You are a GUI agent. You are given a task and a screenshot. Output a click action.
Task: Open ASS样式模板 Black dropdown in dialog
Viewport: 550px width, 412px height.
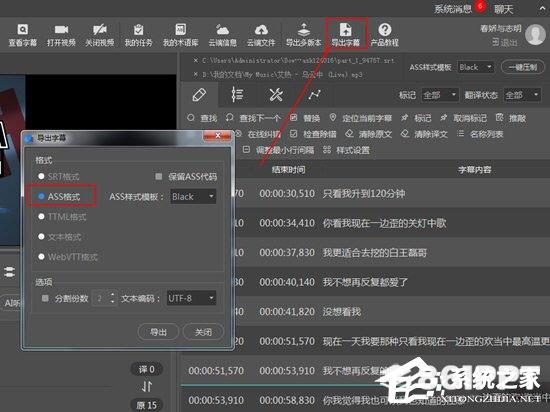(193, 196)
